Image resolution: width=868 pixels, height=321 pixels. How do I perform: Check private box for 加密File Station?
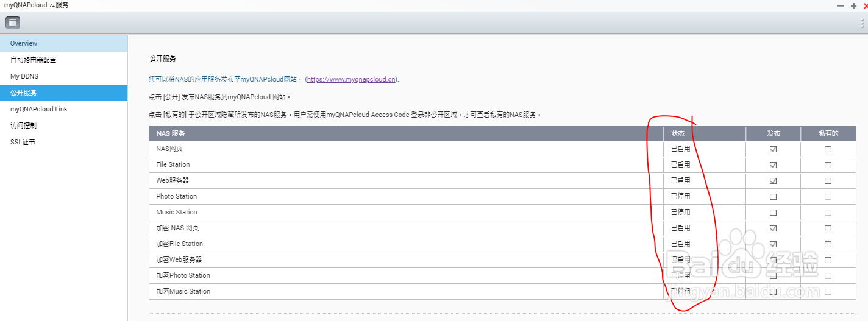coord(828,244)
